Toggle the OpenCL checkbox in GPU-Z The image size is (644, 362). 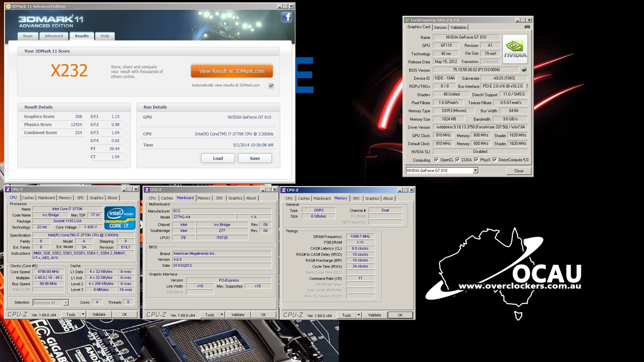pyautogui.click(x=436, y=160)
